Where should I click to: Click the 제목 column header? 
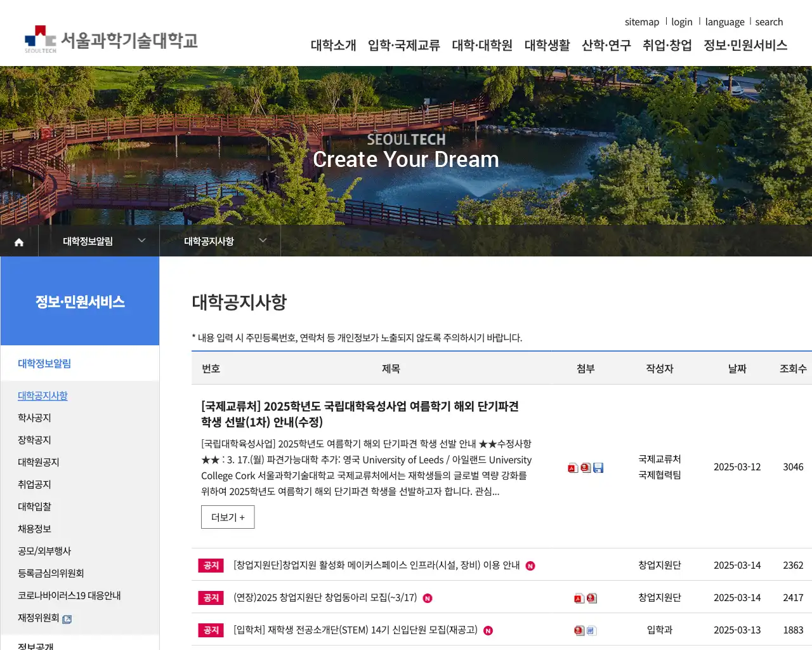tap(391, 369)
